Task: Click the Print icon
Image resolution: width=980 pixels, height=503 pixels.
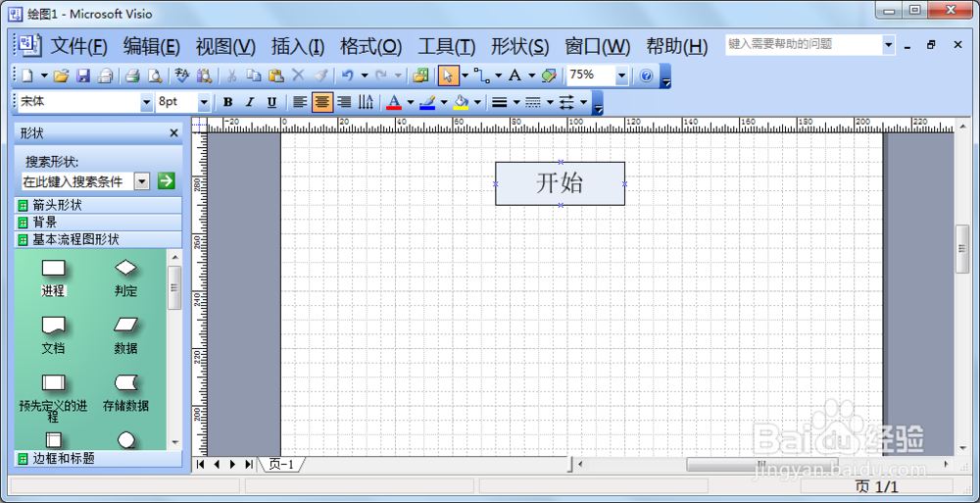Action: point(132,76)
